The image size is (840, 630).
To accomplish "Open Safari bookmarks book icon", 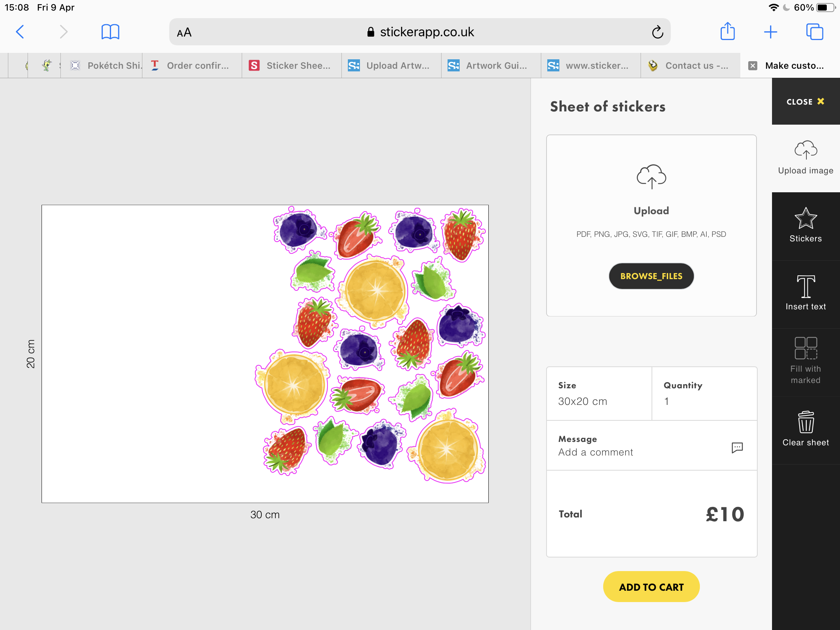I will 110,31.
